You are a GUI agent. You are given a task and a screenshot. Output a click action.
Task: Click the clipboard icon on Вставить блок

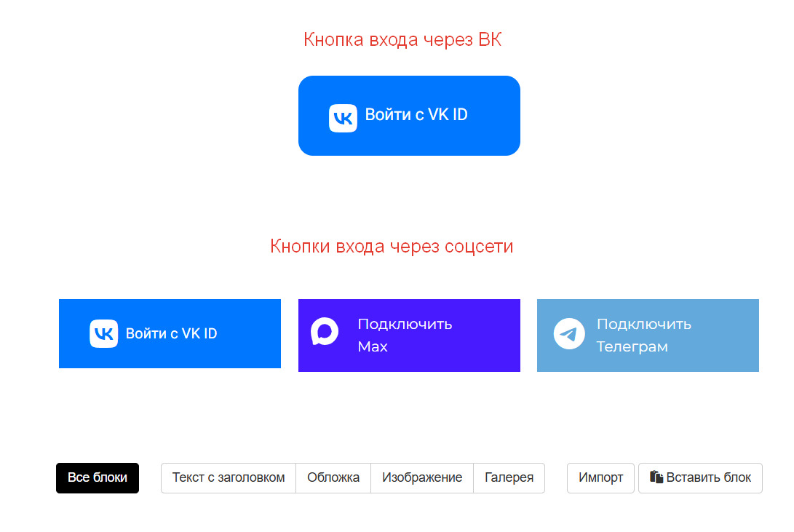point(656,477)
